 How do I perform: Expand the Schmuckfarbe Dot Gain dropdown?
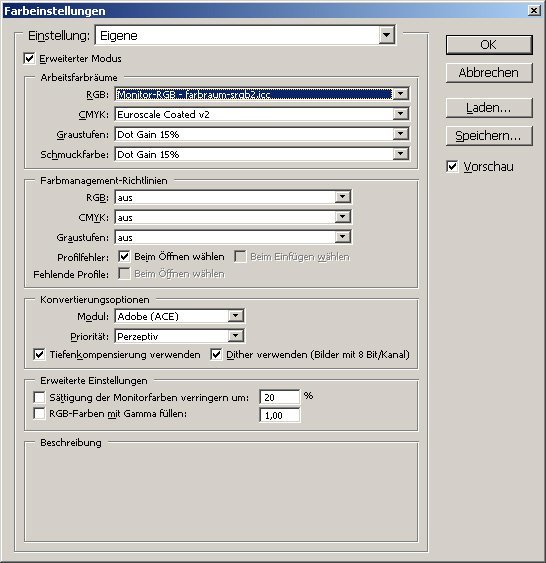coord(262,154)
